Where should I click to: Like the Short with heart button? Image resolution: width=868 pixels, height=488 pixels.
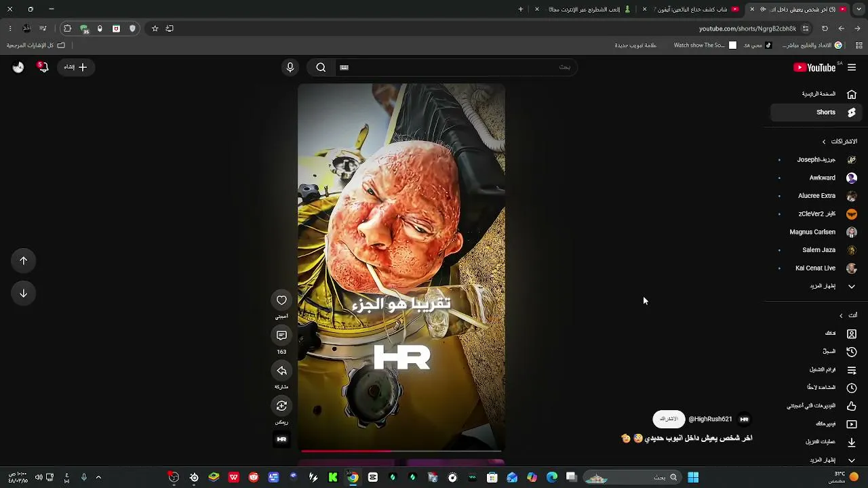pyautogui.click(x=281, y=300)
